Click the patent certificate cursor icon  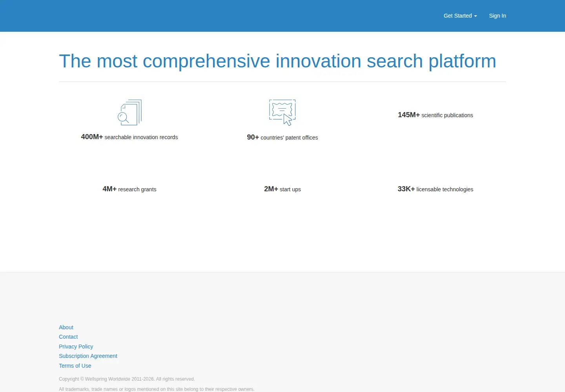(x=282, y=113)
